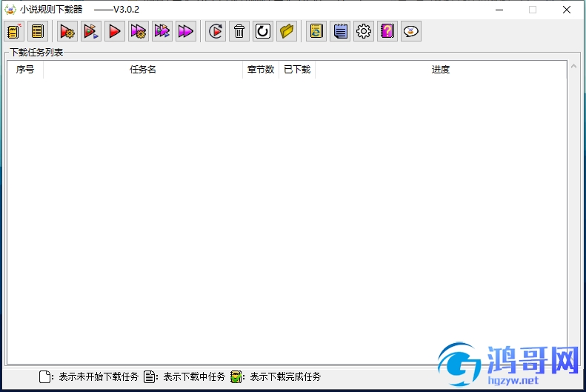Viewport: 586px width, 392px height.
Task: Open download folder with yellow folder icon
Action: pyautogui.click(x=287, y=31)
